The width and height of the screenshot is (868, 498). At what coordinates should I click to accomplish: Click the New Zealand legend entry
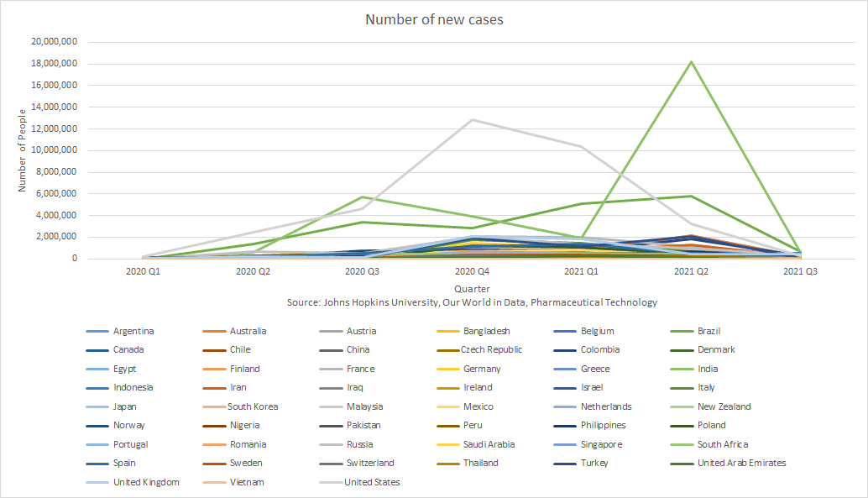click(724, 406)
